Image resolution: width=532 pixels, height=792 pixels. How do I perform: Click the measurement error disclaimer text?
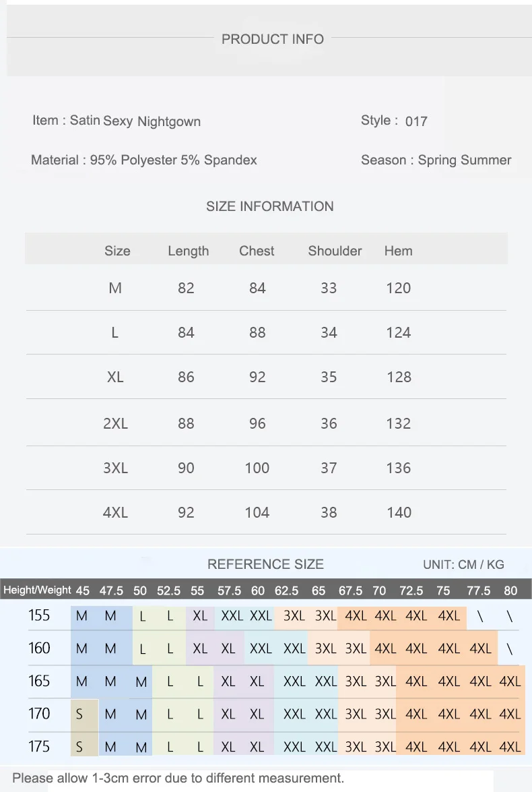tap(178, 778)
